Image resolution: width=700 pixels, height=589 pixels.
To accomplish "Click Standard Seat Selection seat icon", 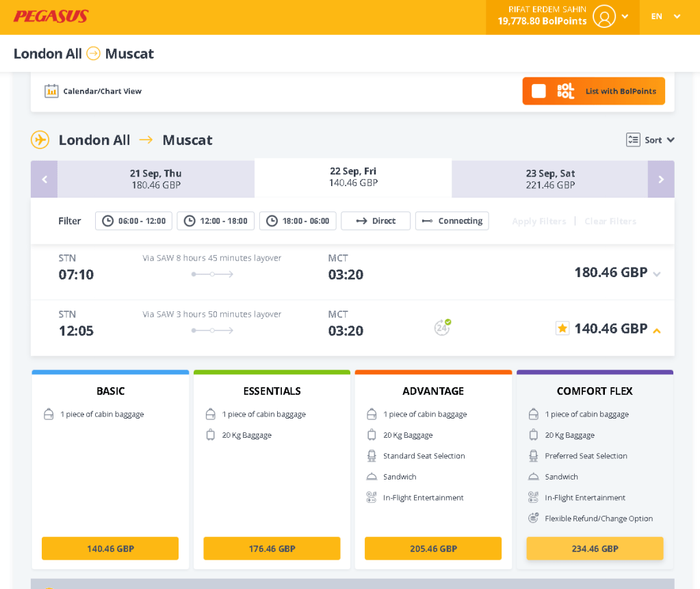I will click(372, 456).
